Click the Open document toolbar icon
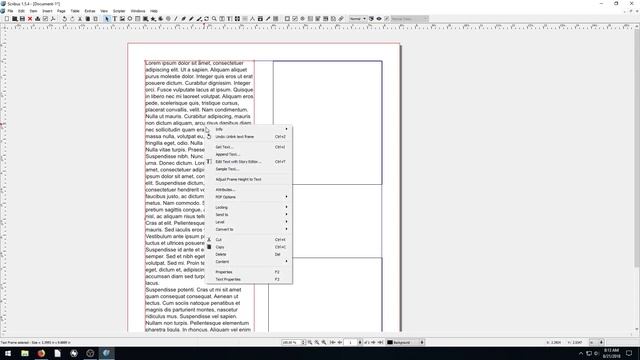640x360 pixels. coord(15,19)
